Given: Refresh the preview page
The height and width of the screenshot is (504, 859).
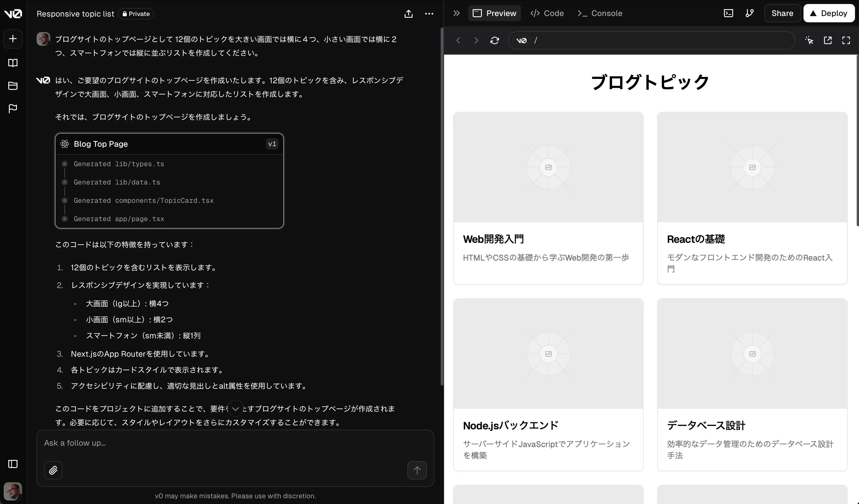Looking at the screenshot, I should click(495, 40).
